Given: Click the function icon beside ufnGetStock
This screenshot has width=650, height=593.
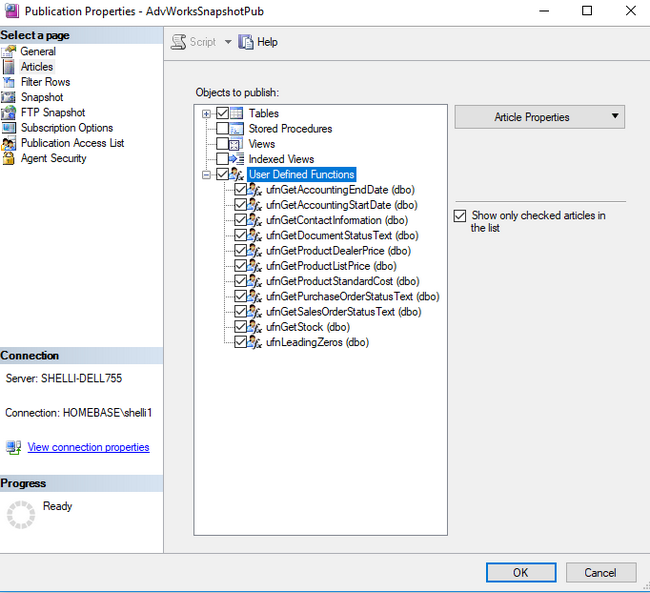Looking at the screenshot, I should (x=255, y=327).
